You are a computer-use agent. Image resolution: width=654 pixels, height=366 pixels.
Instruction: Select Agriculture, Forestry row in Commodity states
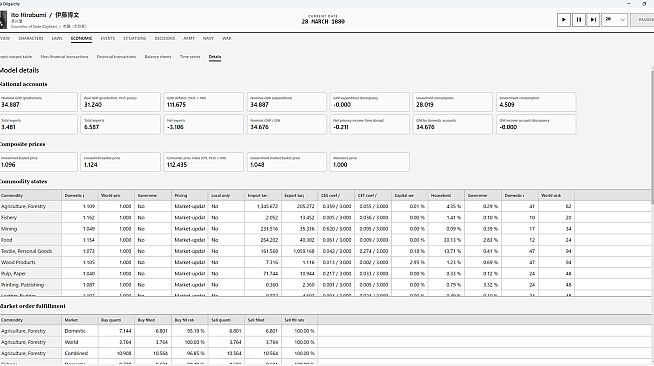click(325, 206)
